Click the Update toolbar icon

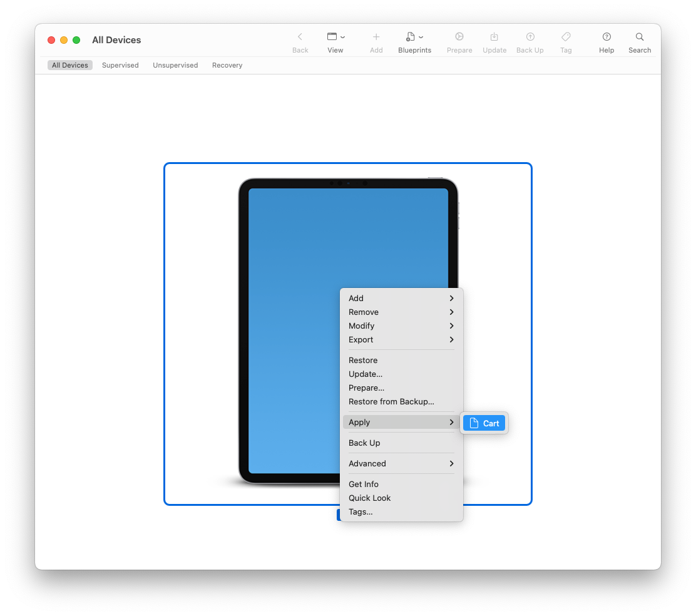pyautogui.click(x=494, y=37)
